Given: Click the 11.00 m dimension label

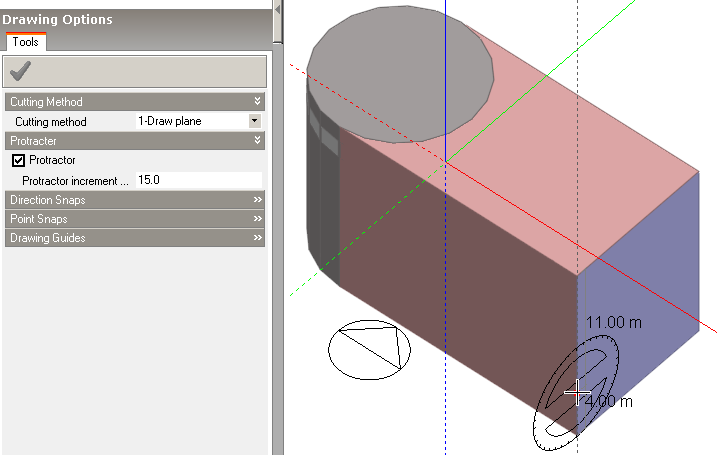Looking at the screenshot, I should coord(613,322).
